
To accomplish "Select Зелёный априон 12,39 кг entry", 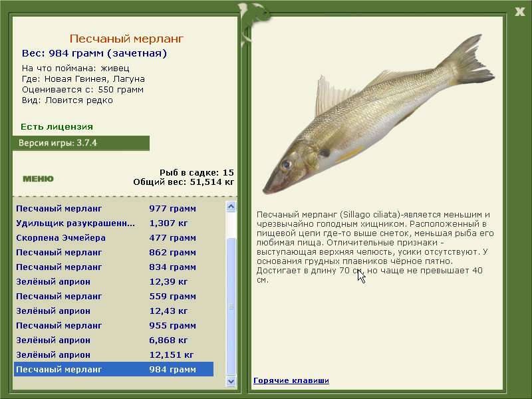I will [x=114, y=281].
